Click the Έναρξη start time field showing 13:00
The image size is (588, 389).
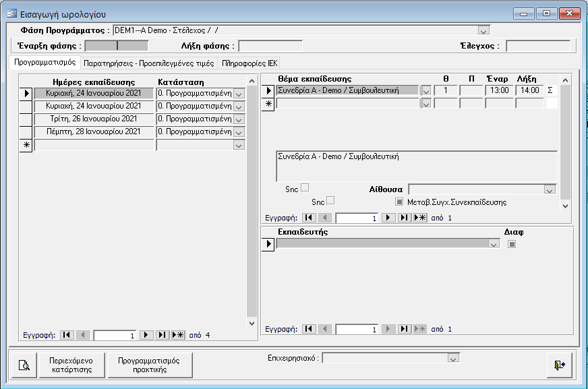pyautogui.click(x=498, y=90)
